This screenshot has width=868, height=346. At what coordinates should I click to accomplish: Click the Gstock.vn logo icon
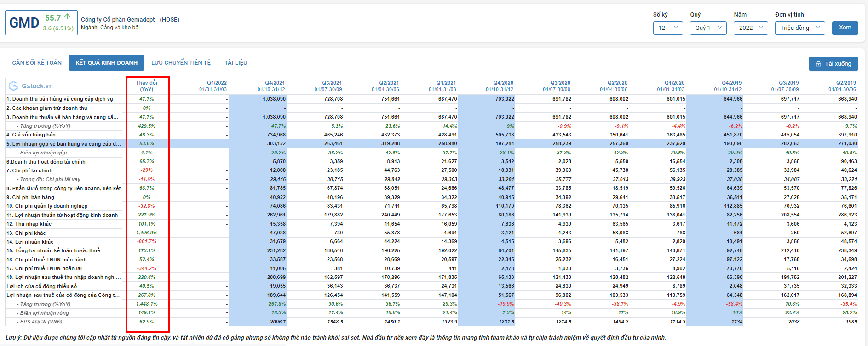point(13,86)
